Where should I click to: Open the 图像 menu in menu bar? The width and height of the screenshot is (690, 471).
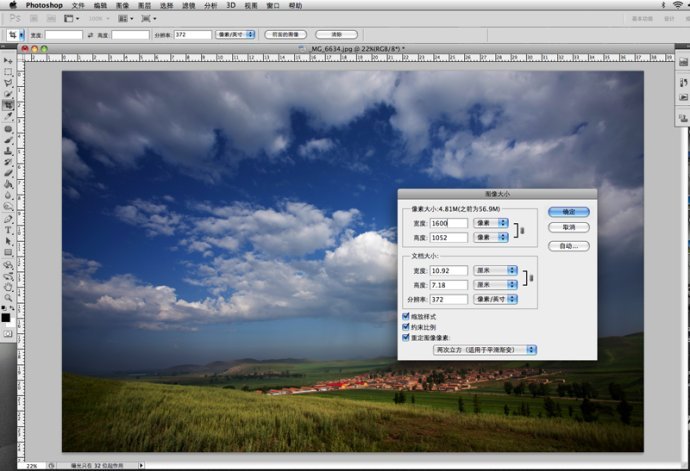(122, 5)
